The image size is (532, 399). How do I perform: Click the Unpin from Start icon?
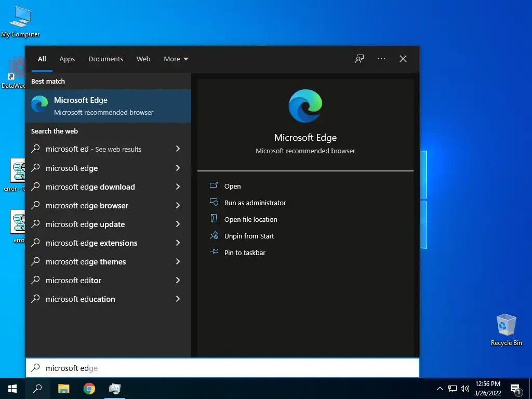214,235
